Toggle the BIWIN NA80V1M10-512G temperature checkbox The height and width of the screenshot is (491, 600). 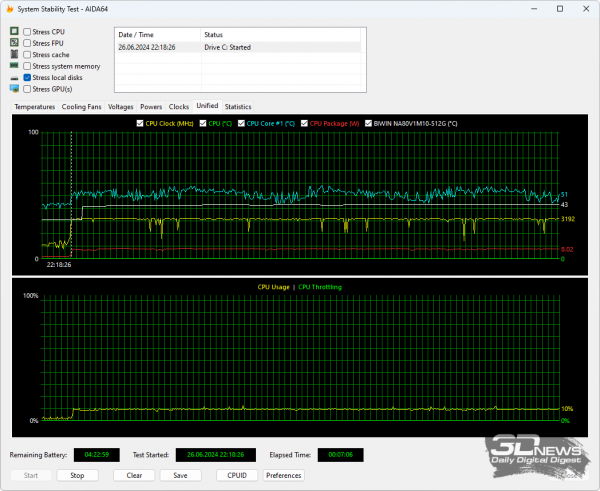point(368,123)
